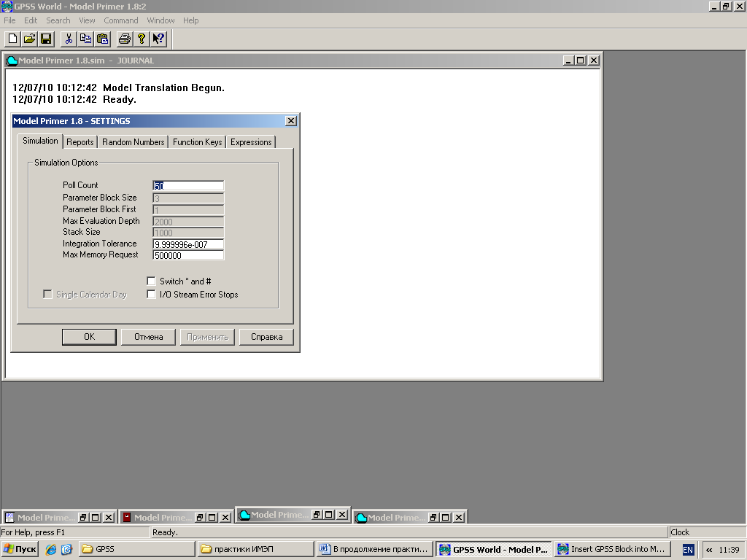
Task: Click the Integration Tolerance input field
Action: point(188,244)
